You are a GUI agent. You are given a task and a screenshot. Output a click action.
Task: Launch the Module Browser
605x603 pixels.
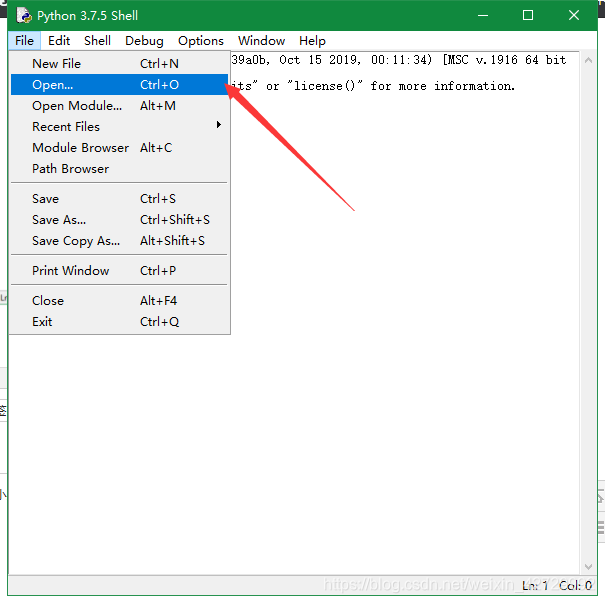(119, 148)
